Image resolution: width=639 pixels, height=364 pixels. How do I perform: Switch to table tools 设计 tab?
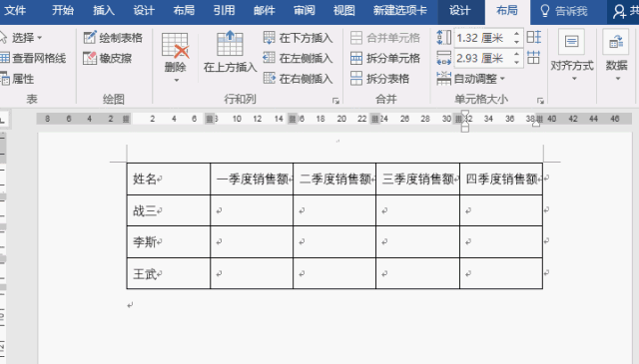pyautogui.click(x=460, y=11)
